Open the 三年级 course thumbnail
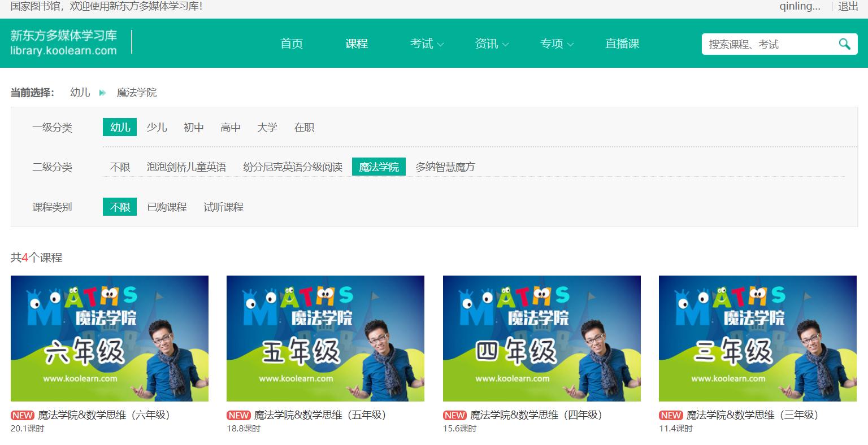The width and height of the screenshot is (868, 445). (757, 338)
